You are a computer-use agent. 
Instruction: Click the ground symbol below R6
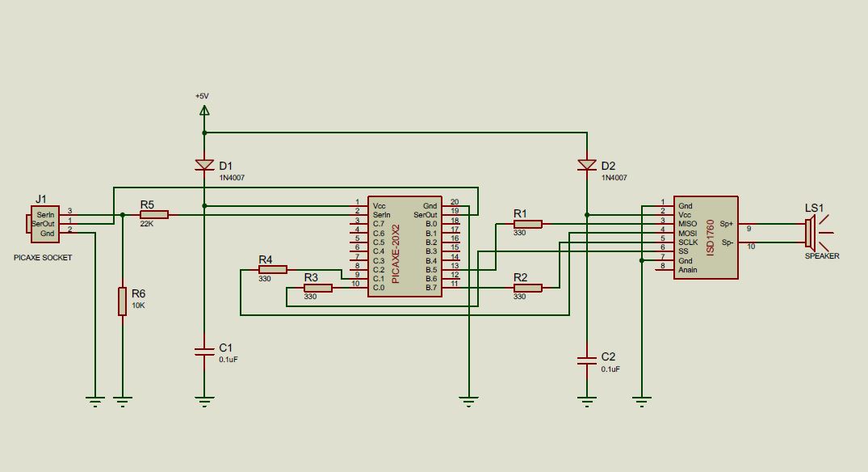point(123,402)
